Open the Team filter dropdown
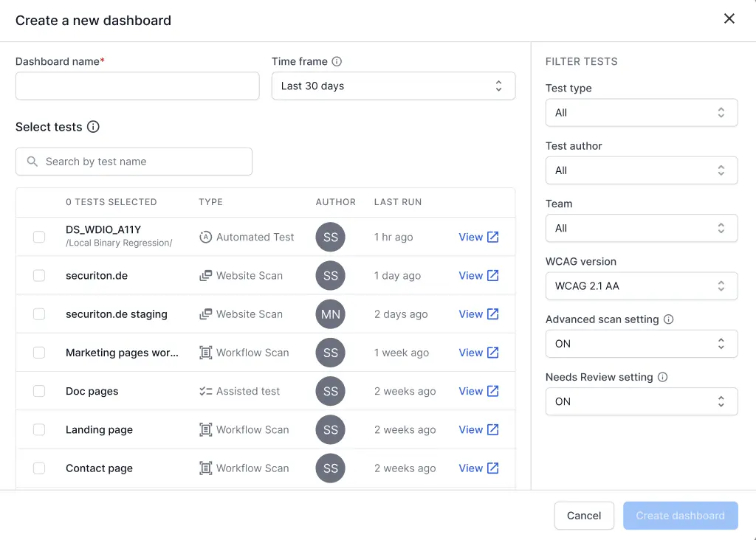 pos(641,228)
